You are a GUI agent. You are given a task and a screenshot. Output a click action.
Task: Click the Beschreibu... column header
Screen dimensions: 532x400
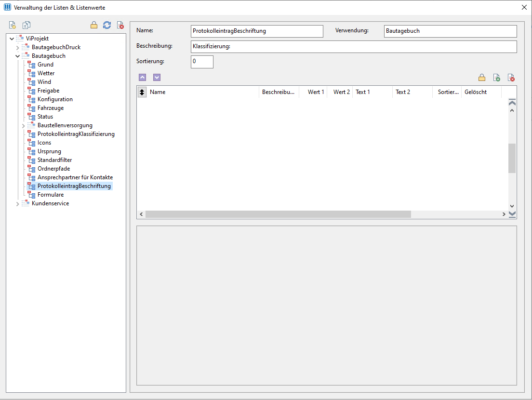tap(279, 92)
